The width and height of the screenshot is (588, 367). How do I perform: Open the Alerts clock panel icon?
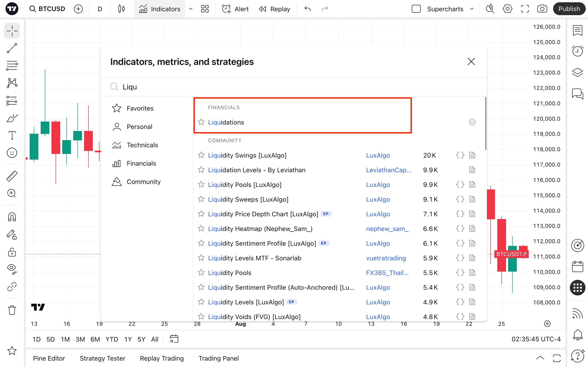tap(577, 51)
